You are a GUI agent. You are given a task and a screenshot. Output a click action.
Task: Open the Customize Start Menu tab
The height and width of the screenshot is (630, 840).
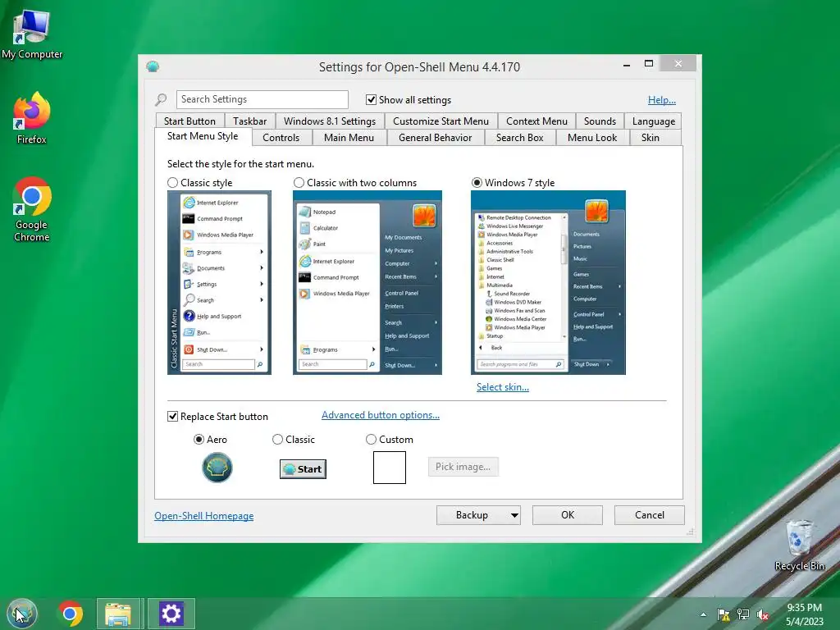coord(441,121)
